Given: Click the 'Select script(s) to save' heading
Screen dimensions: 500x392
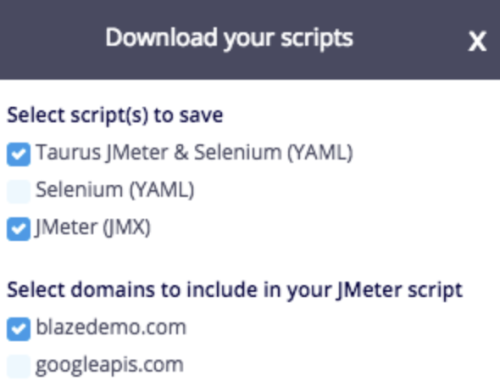Looking at the screenshot, I should [x=115, y=116].
